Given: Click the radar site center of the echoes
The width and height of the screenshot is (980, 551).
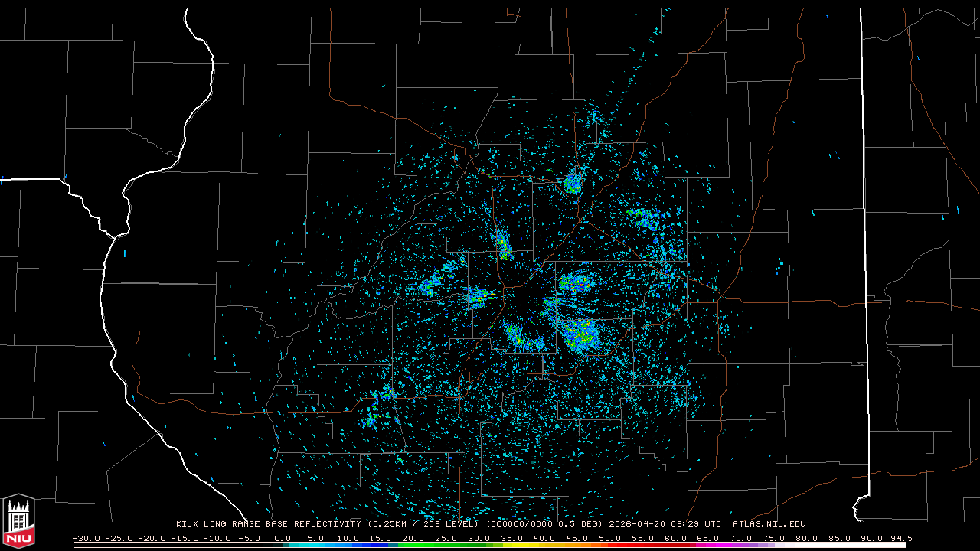Looking at the screenshot, I should (x=521, y=298).
